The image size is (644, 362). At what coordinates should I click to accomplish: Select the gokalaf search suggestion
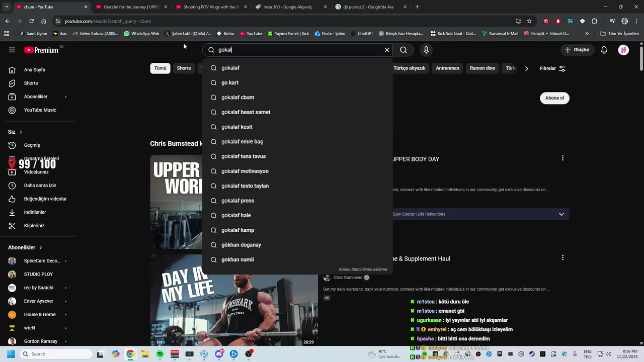(297, 68)
